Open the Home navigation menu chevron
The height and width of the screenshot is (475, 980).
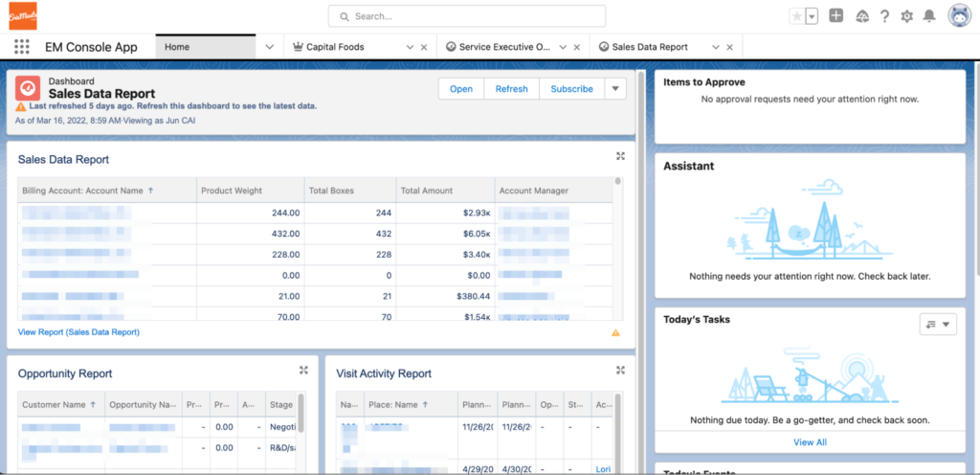pyautogui.click(x=270, y=47)
